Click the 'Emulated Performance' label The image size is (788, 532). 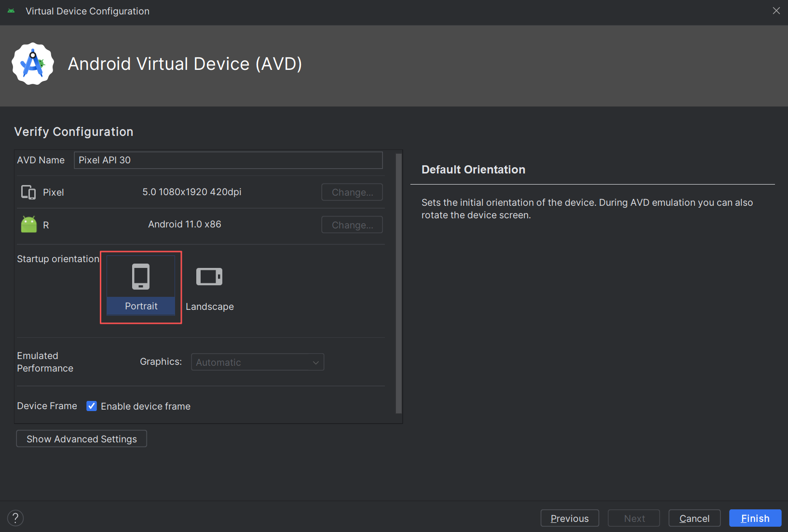tap(45, 362)
